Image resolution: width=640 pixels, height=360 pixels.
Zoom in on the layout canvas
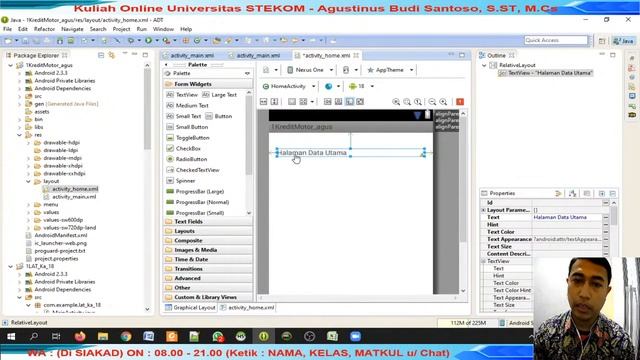coord(443,102)
